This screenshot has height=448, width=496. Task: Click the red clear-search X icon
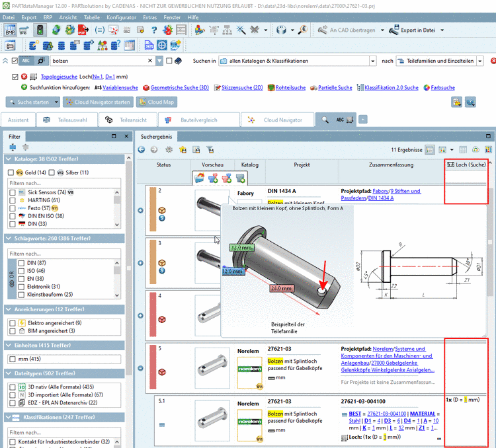coord(493,61)
